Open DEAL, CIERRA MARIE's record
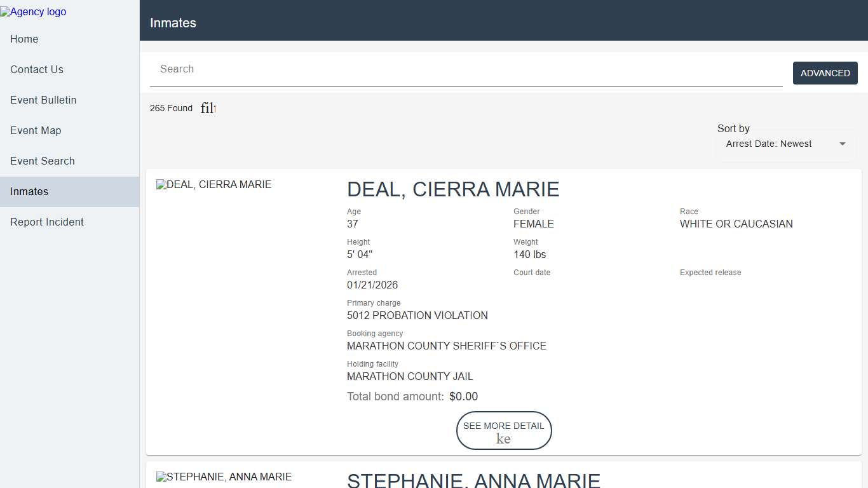The width and height of the screenshot is (868, 488). [453, 189]
